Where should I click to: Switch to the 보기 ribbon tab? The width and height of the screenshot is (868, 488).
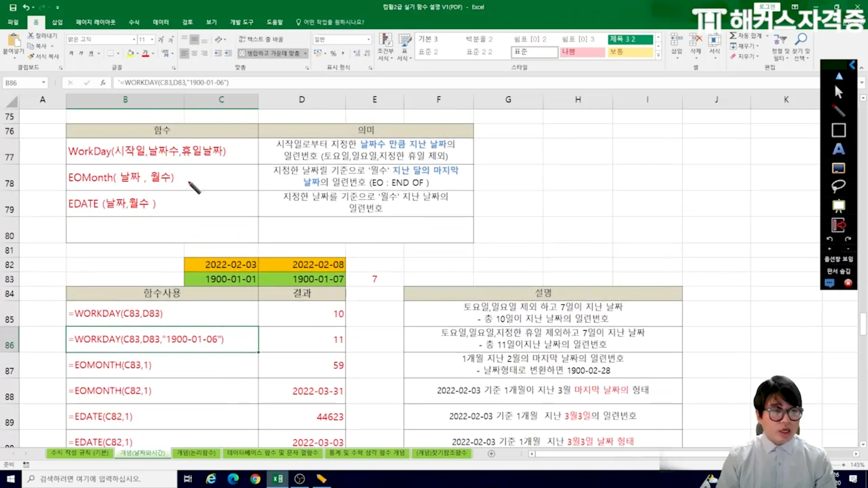[212, 22]
